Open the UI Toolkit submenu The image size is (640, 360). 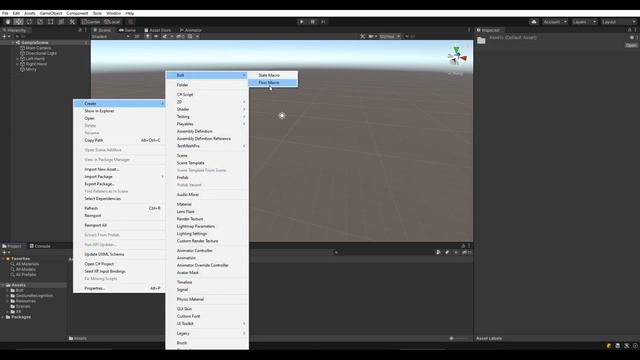pyautogui.click(x=207, y=324)
